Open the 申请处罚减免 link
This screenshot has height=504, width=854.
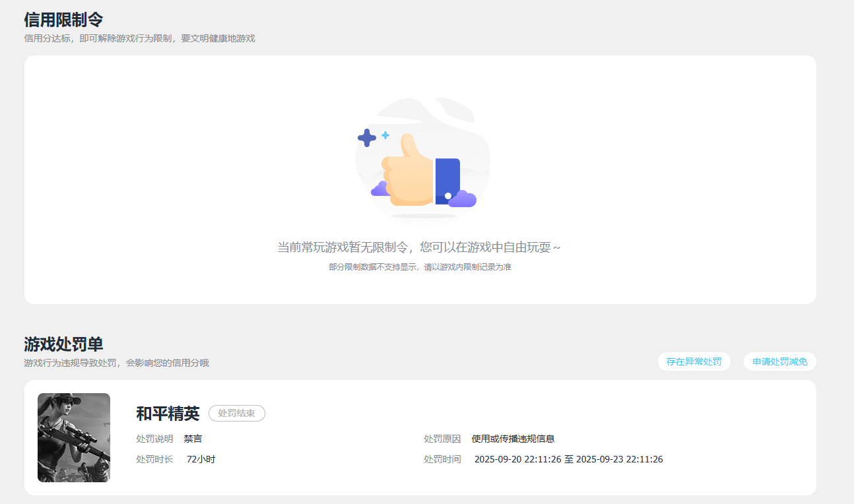tap(779, 362)
